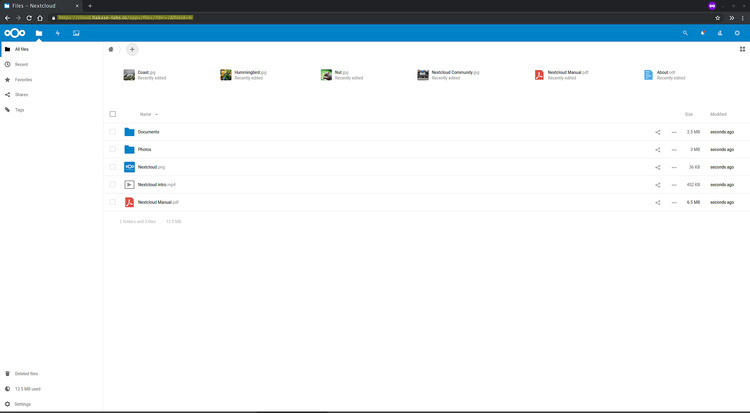Image resolution: width=750 pixels, height=413 pixels.
Task: Open the Activity app lightning icon
Action: (58, 33)
